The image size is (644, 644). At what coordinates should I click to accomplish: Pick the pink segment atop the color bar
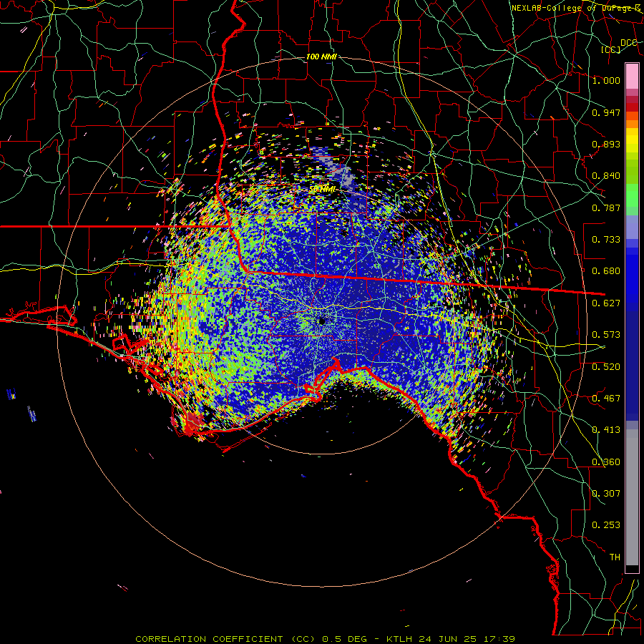pyautogui.click(x=632, y=76)
